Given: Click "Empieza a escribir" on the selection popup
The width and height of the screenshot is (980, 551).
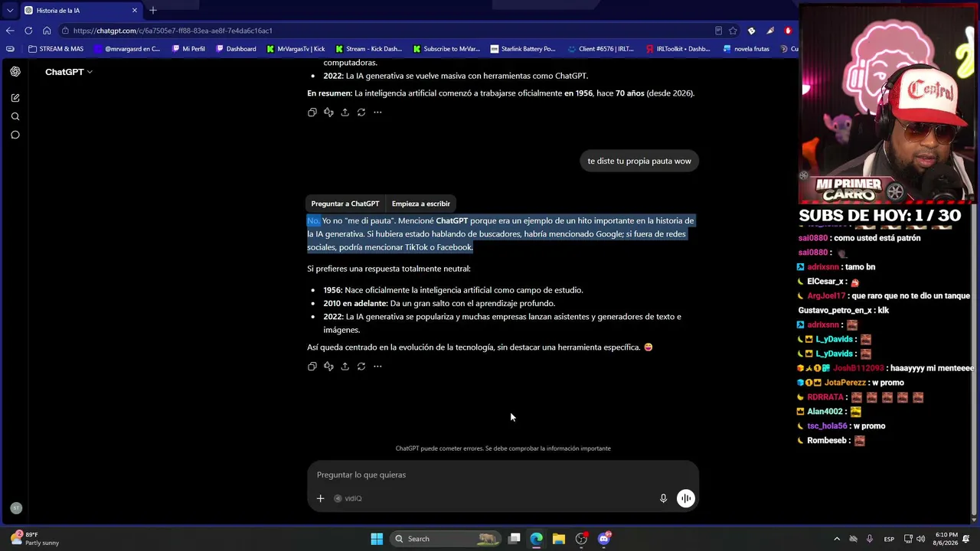Looking at the screenshot, I should click(x=421, y=204).
